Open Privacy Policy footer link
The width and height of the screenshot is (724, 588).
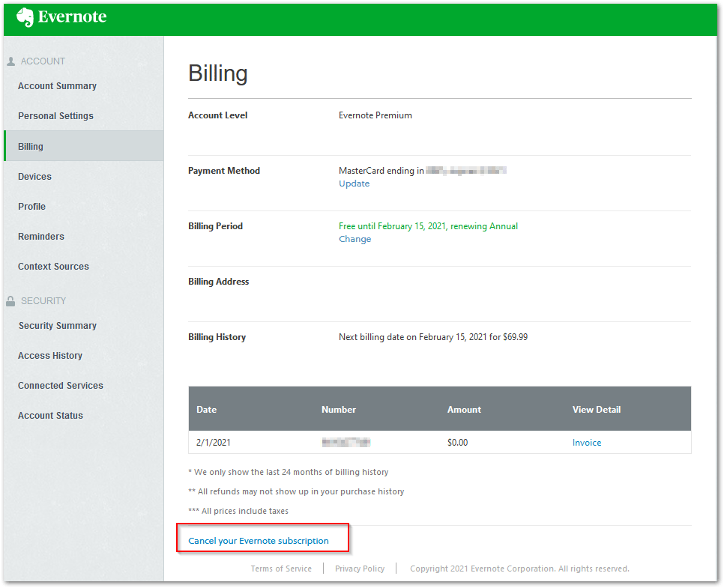point(360,569)
